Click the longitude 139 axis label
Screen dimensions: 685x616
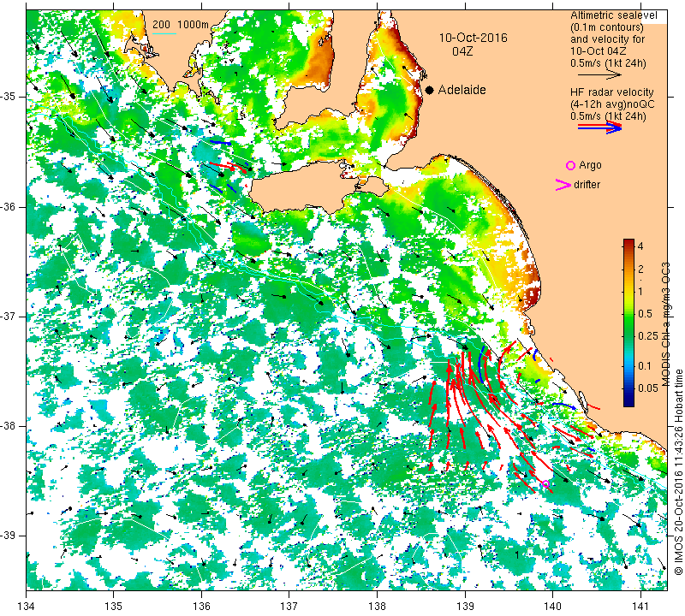pos(465,606)
